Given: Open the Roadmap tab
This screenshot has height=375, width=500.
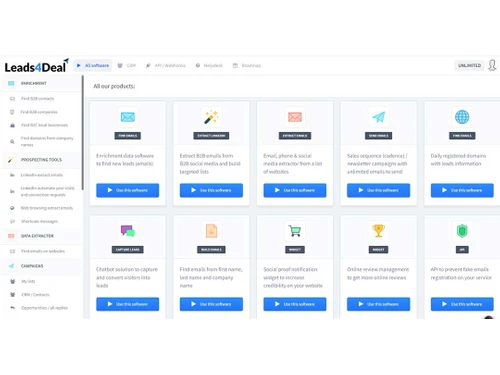Looking at the screenshot, I should pyautogui.click(x=247, y=65).
